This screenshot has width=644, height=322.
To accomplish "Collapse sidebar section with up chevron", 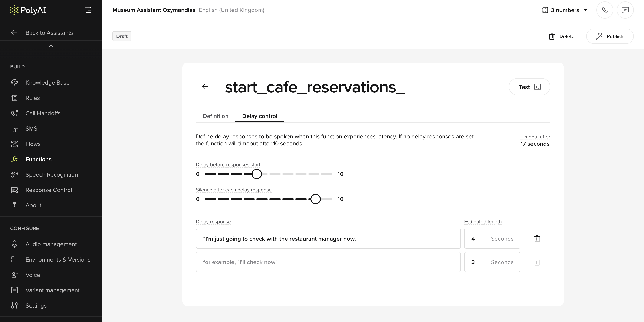I will pyautogui.click(x=51, y=46).
